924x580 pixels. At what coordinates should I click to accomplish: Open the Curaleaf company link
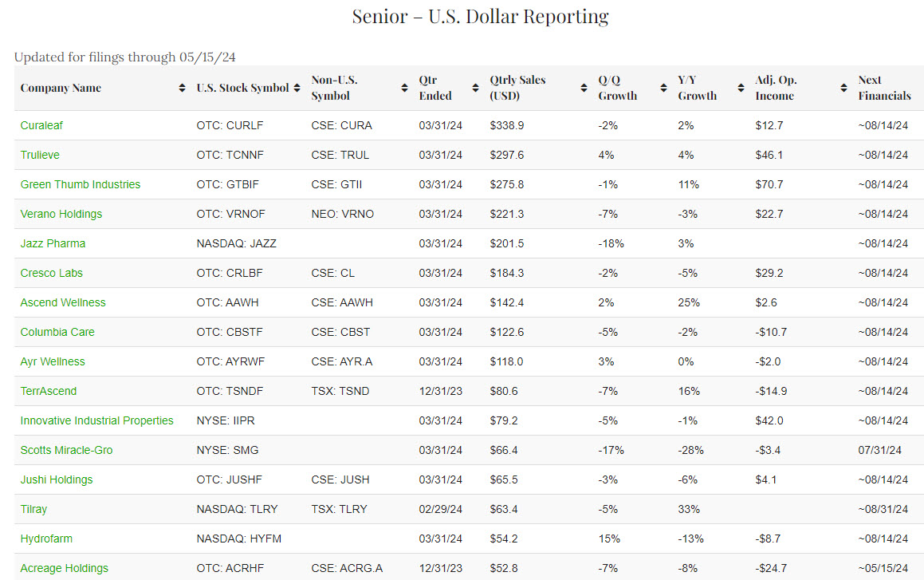43,125
